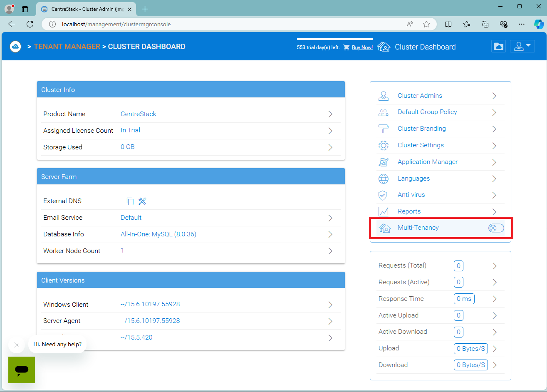Open the Default Group Policy link
The height and width of the screenshot is (392, 547).
coord(427,112)
